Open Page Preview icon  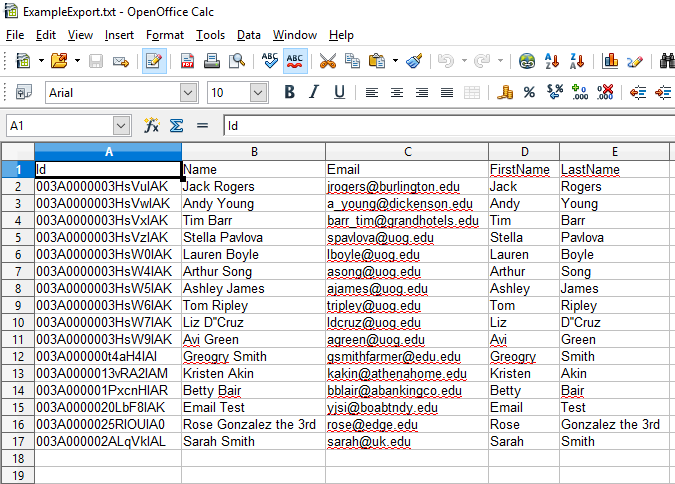tap(237, 61)
